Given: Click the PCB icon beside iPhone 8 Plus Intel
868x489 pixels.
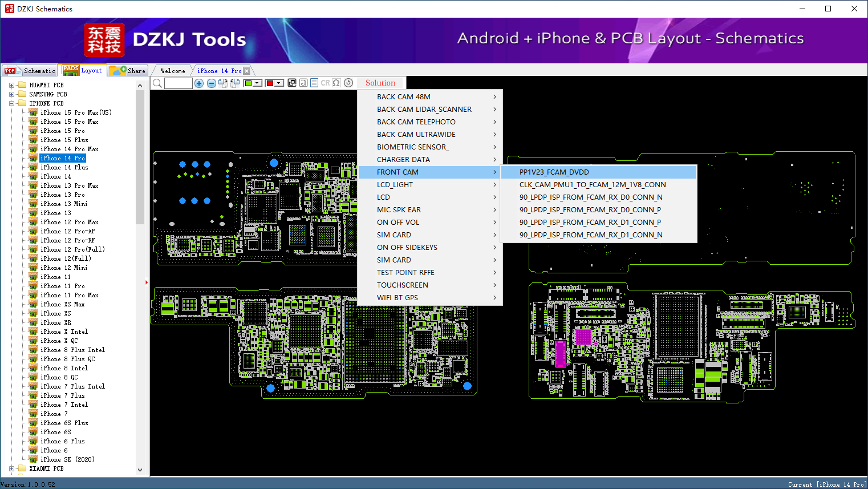Looking at the screenshot, I should pyautogui.click(x=33, y=350).
